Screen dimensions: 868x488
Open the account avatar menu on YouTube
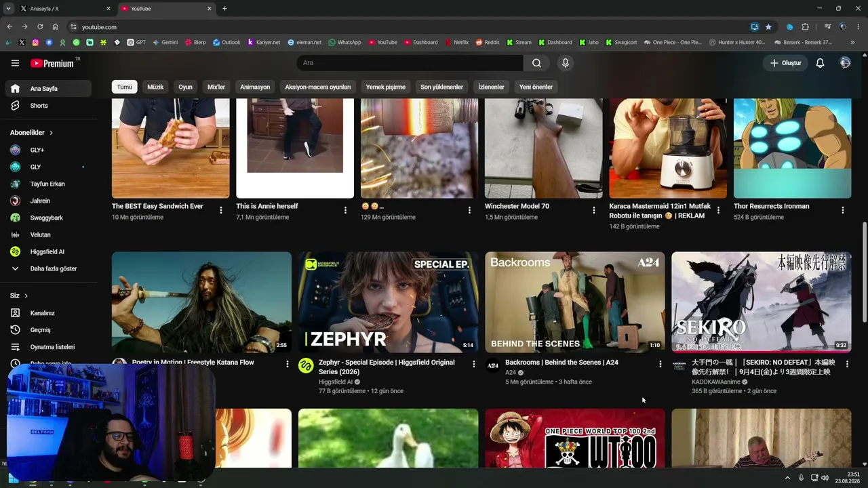tap(845, 63)
